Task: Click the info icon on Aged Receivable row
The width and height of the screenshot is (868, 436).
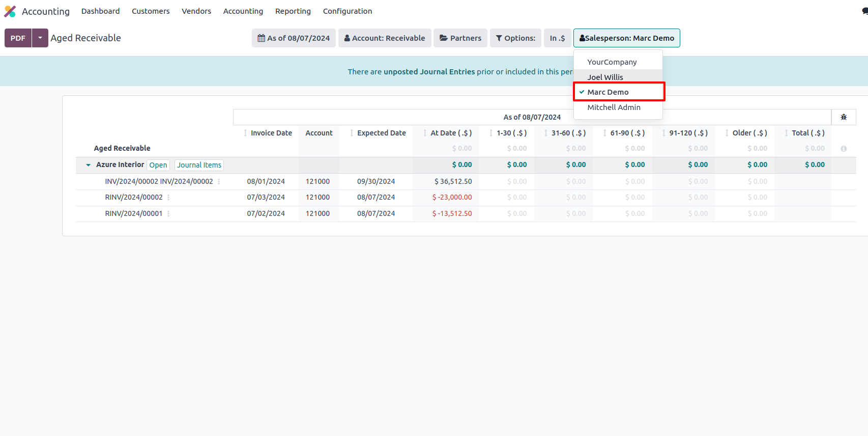Action: [x=844, y=149]
